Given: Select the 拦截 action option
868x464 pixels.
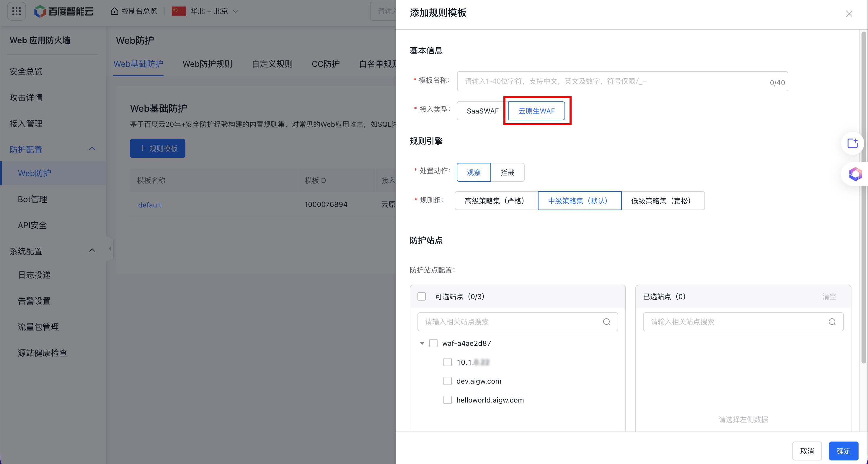Looking at the screenshot, I should pos(507,172).
